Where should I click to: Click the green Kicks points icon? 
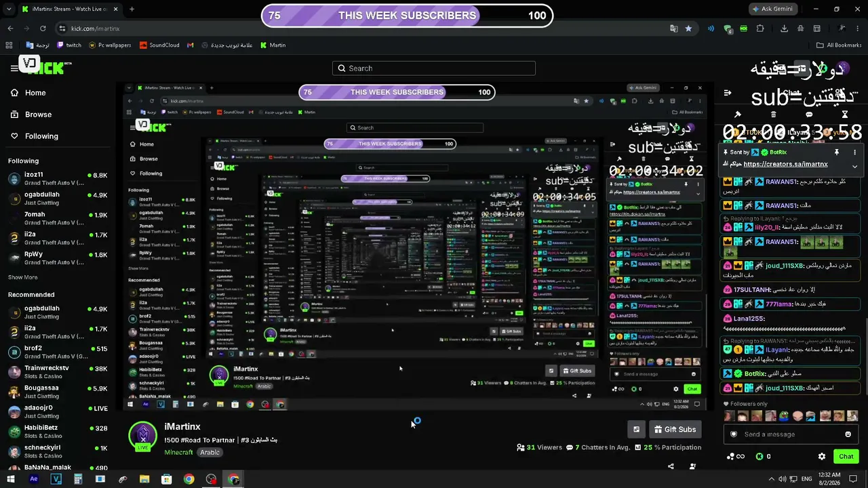(759, 457)
